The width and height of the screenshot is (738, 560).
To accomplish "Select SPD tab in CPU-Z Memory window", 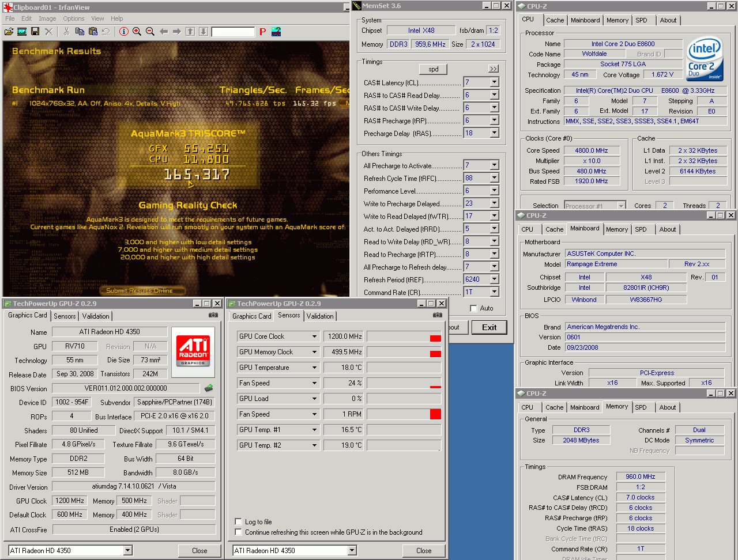I will (x=641, y=407).
